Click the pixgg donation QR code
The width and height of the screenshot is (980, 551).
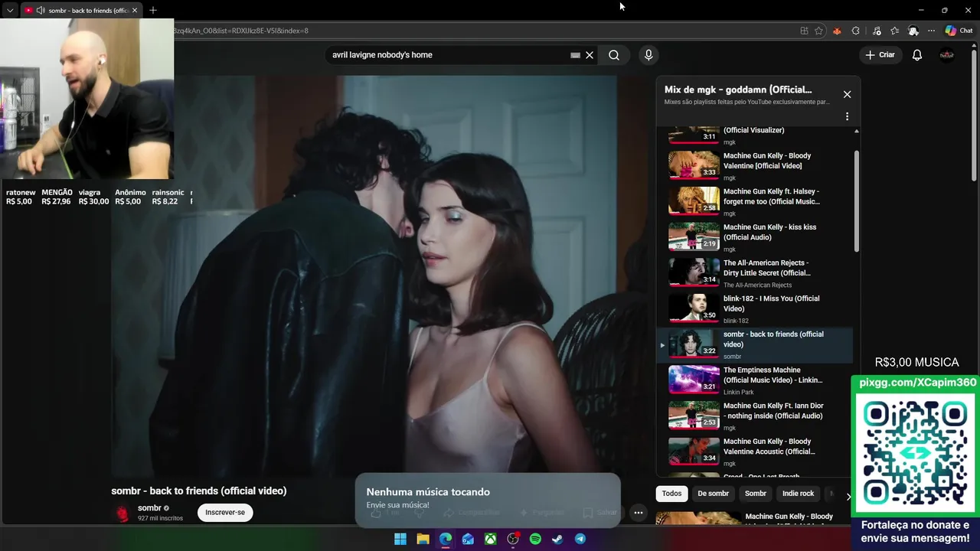916,453
